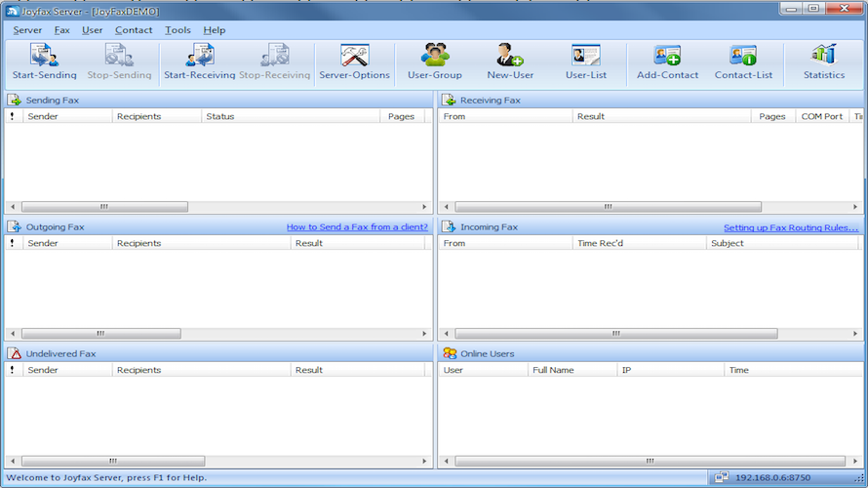The height and width of the screenshot is (488, 868).
Task: Sort Undelivered Fax by the Result column
Action: pos(358,370)
